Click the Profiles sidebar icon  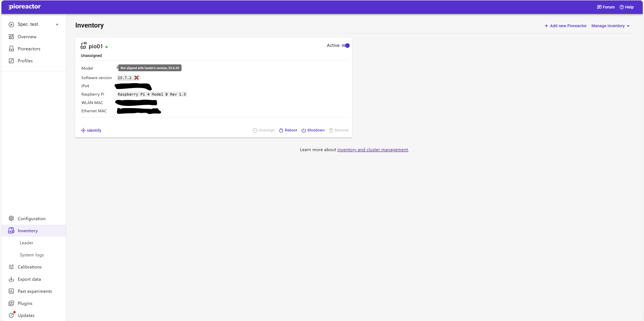click(x=11, y=61)
